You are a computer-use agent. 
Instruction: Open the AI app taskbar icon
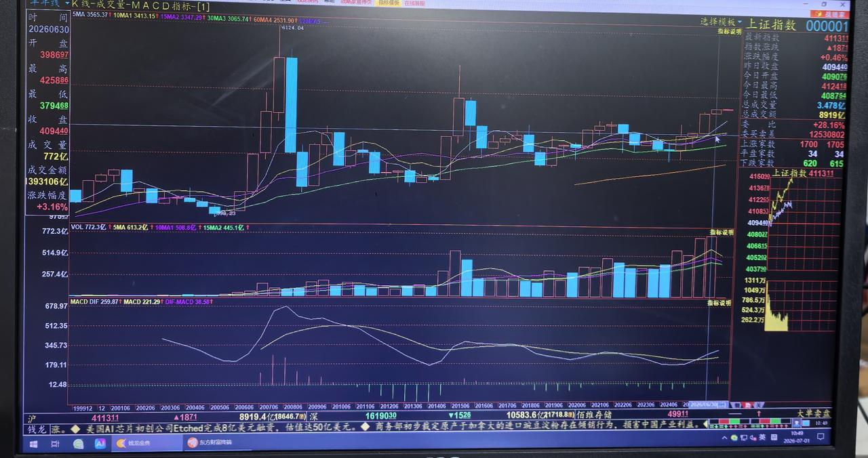(100, 443)
